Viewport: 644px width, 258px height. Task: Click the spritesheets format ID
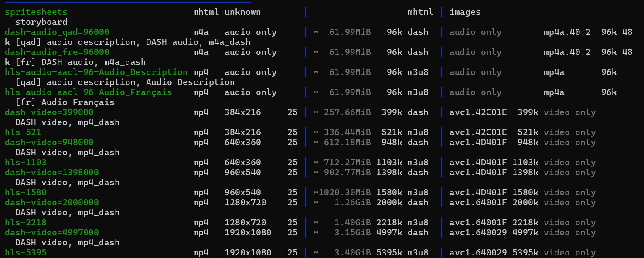point(36,12)
